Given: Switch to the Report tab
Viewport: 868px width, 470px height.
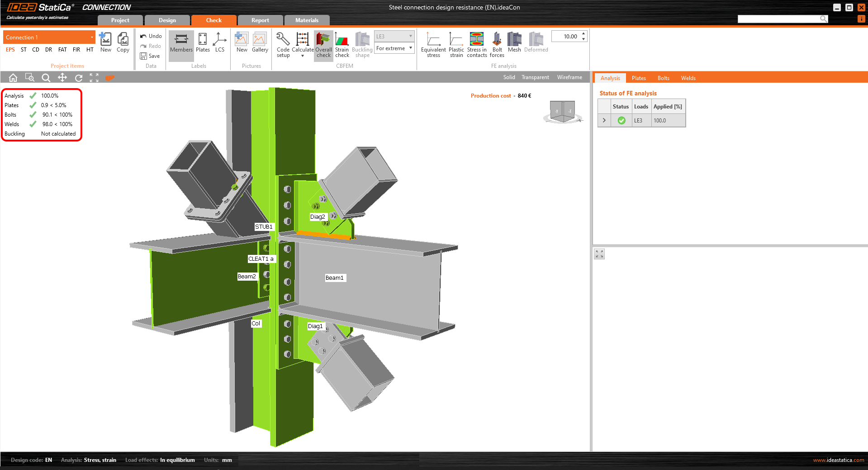Looking at the screenshot, I should (260, 20).
